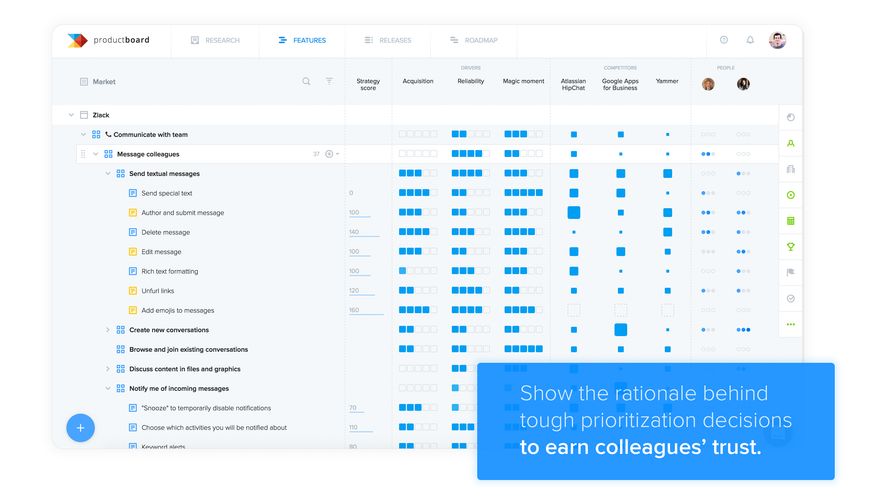Click the second people column avatar
This screenshot has width=888, height=500.
click(743, 84)
